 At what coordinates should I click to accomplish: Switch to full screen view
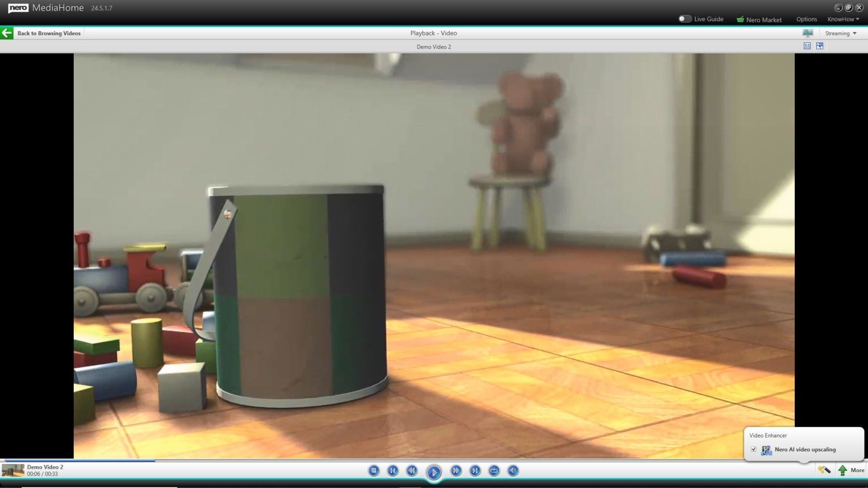coord(820,46)
